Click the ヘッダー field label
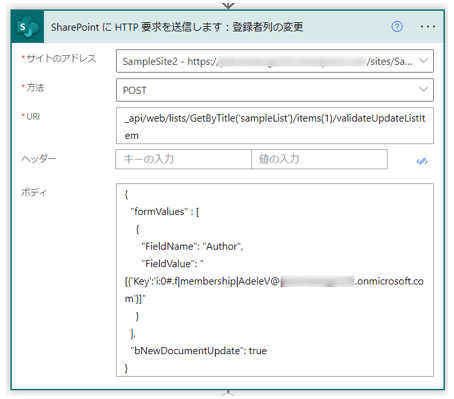Viewport: 454px width, 399px height. tap(38, 159)
